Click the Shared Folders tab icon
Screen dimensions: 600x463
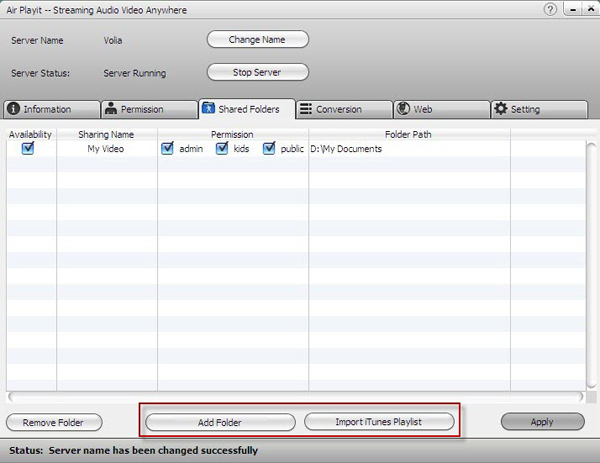click(208, 108)
